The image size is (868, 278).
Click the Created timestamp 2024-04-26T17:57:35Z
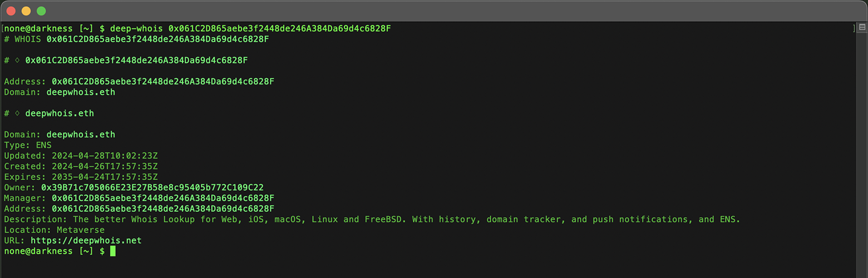tap(105, 167)
